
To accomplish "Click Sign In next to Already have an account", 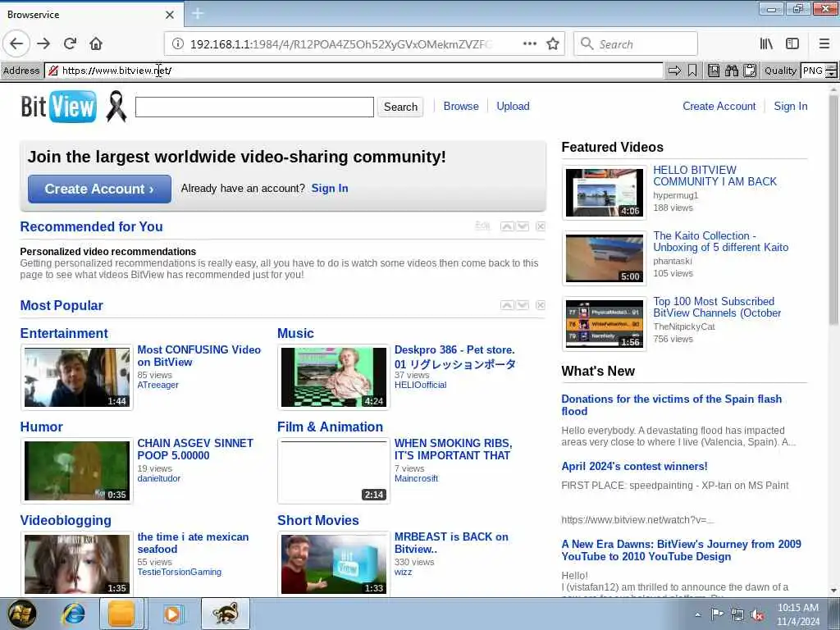I will (x=330, y=188).
